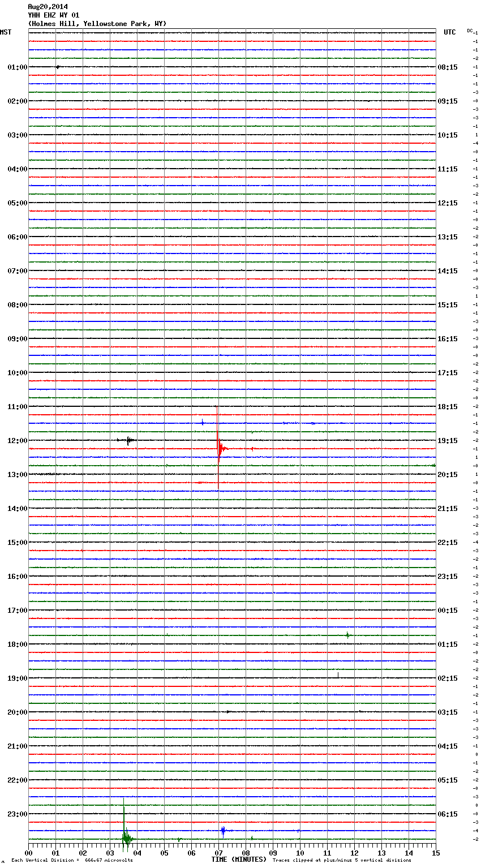Click the Traces clipped at plus/minus 5 note
481x868 pixels.
342,861
